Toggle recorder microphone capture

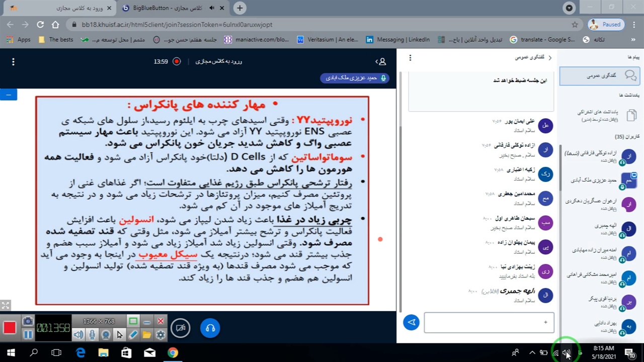point(92,334)
